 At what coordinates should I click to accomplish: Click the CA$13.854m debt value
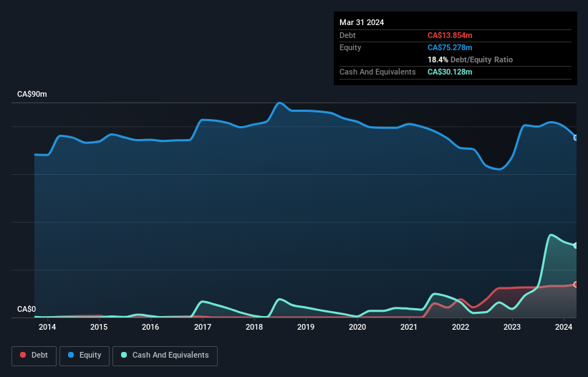coord(450,35)
